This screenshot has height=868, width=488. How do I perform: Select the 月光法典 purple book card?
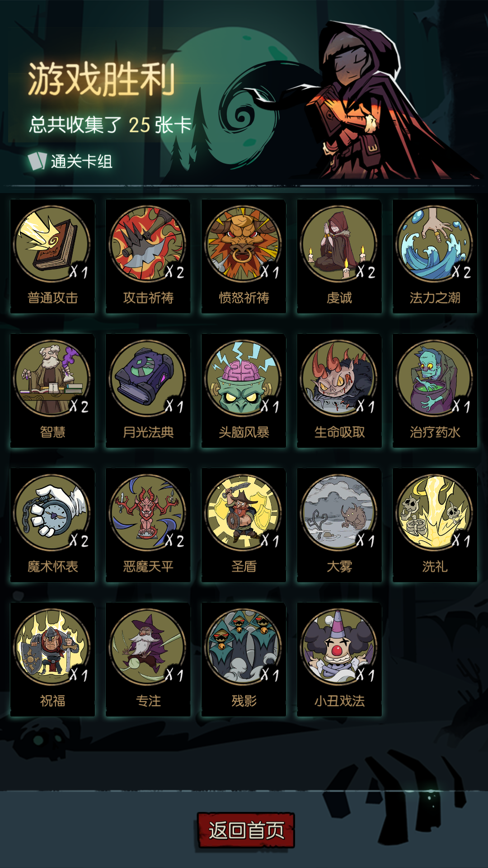[148, 391]
